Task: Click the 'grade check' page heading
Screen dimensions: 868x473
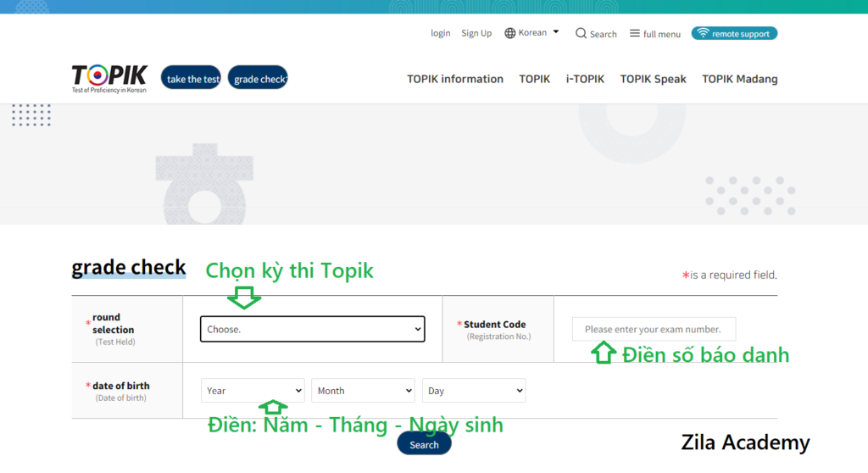Action: [129, 268]
